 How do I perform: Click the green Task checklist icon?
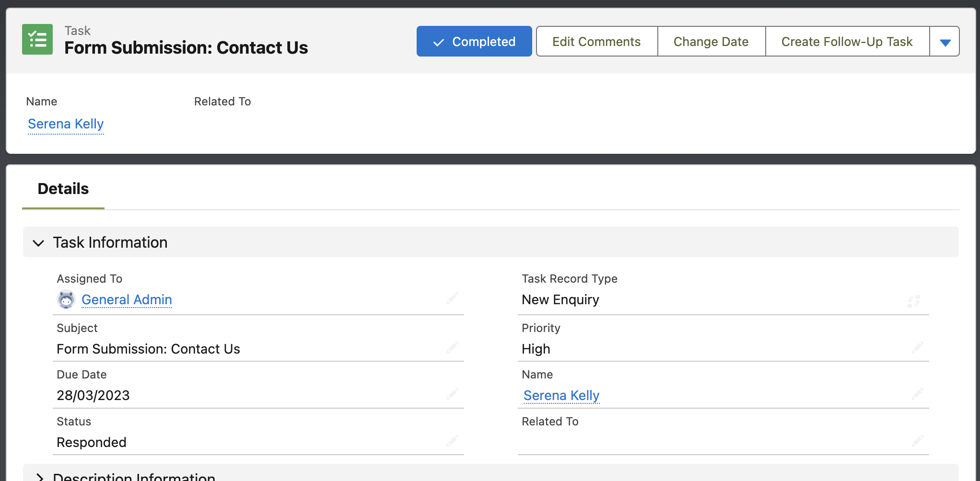pos(37,39)
